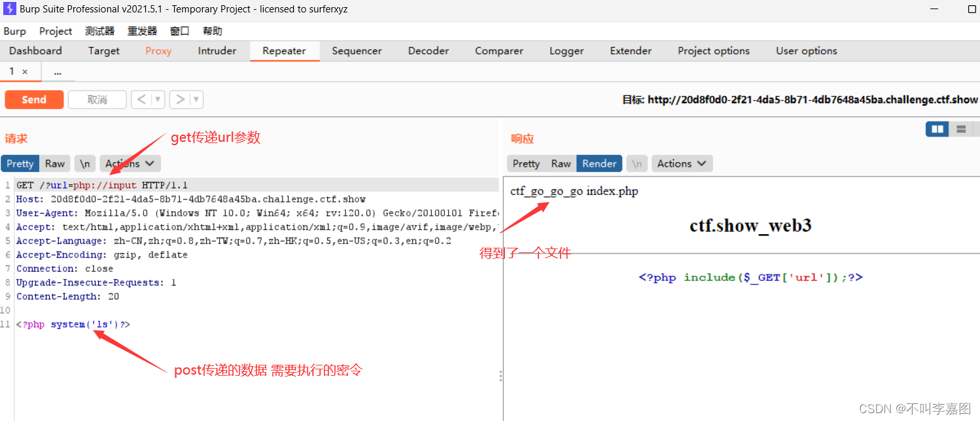Image resolution: width=980 pixels, height=421 pixels.
Task: Maximize the Burp Suite window
Action: click(971, 9)
